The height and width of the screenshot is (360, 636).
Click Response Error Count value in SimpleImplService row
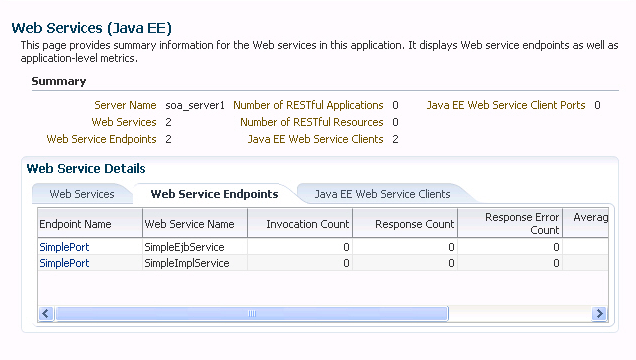pyautogui.click(x=556, y=263)
